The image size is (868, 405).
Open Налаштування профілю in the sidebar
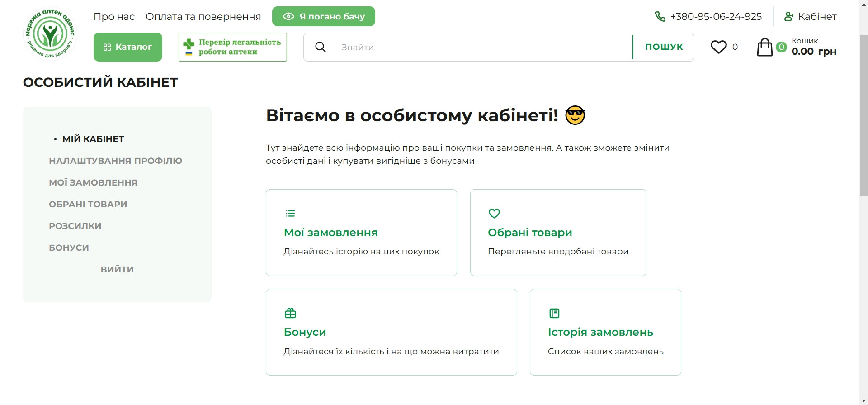[115, 161]
